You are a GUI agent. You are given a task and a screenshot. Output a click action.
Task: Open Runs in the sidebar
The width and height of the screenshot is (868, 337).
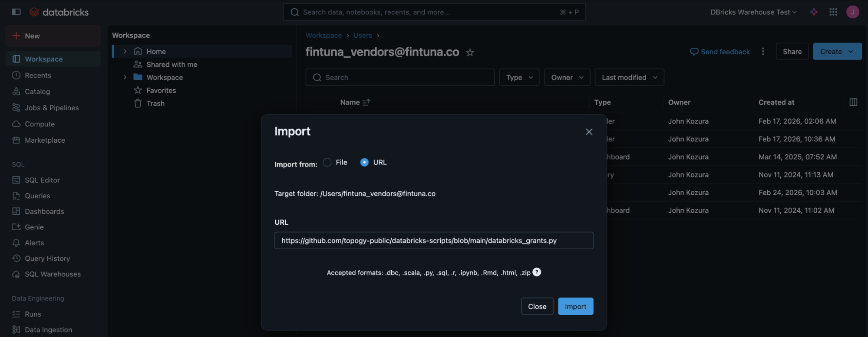[x=53, y=314]
